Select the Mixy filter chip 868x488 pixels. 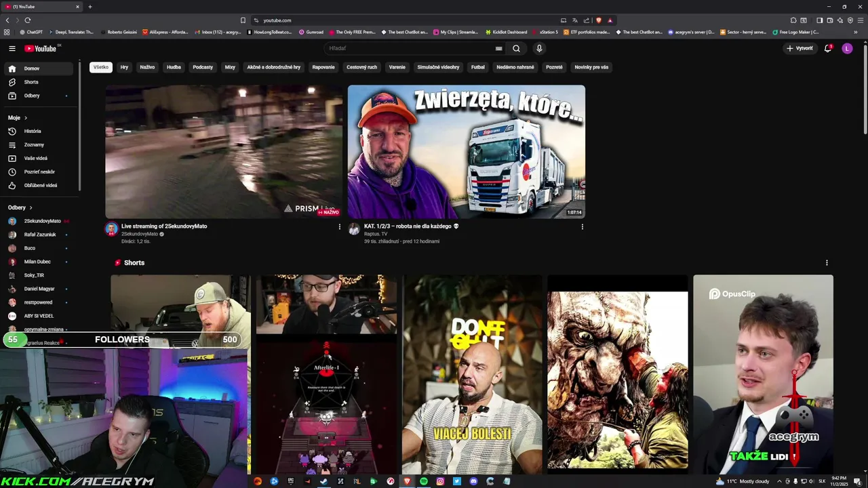pyautogui.click(x=230, y=67)
